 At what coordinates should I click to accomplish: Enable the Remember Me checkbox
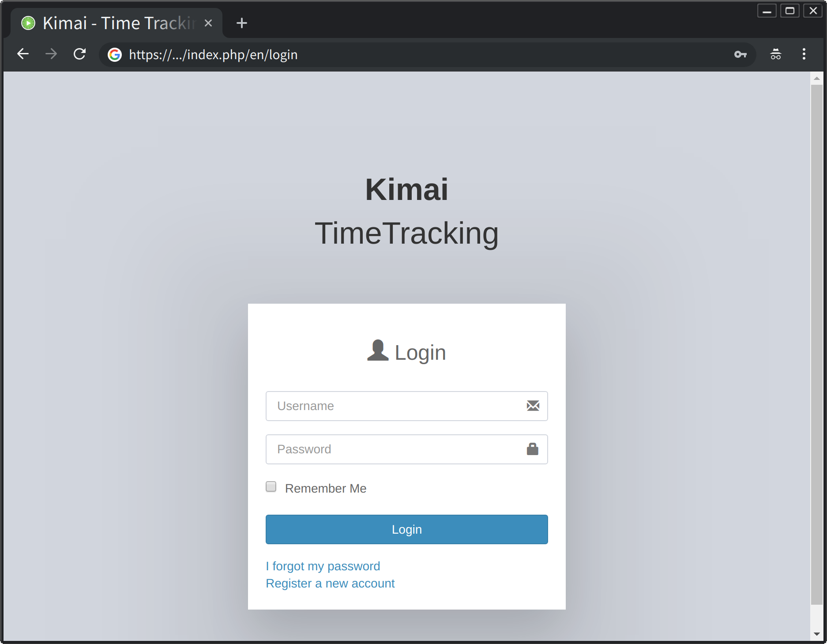point(271,486)
